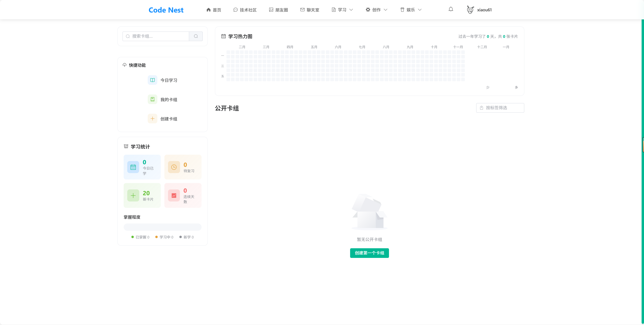Click the 今日已学 calendar icon
The image size is (644, 325).
133,167
